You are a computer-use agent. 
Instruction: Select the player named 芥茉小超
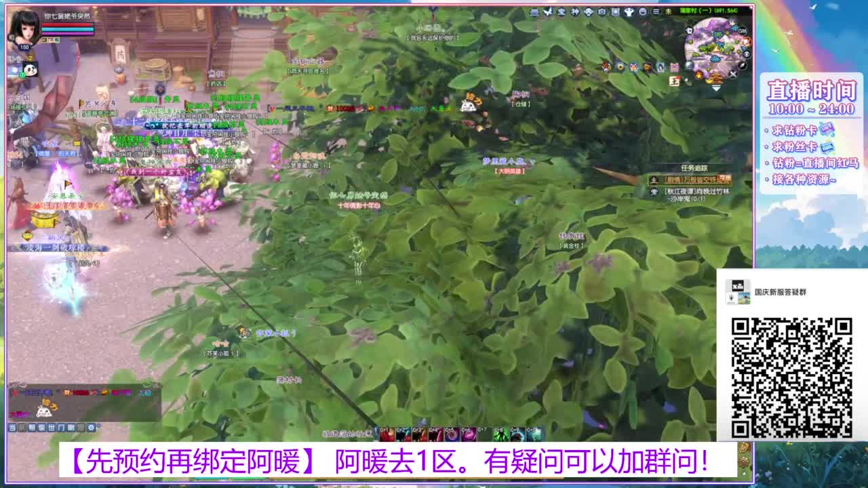click(x=276, y=333)
